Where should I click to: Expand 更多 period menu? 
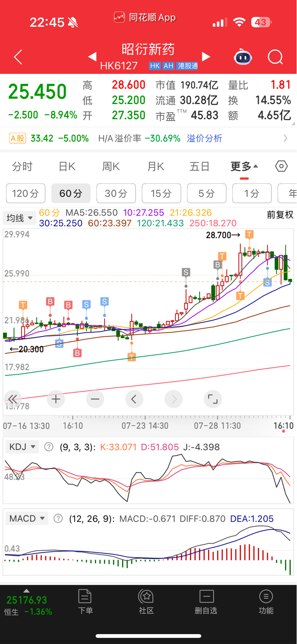244,167
